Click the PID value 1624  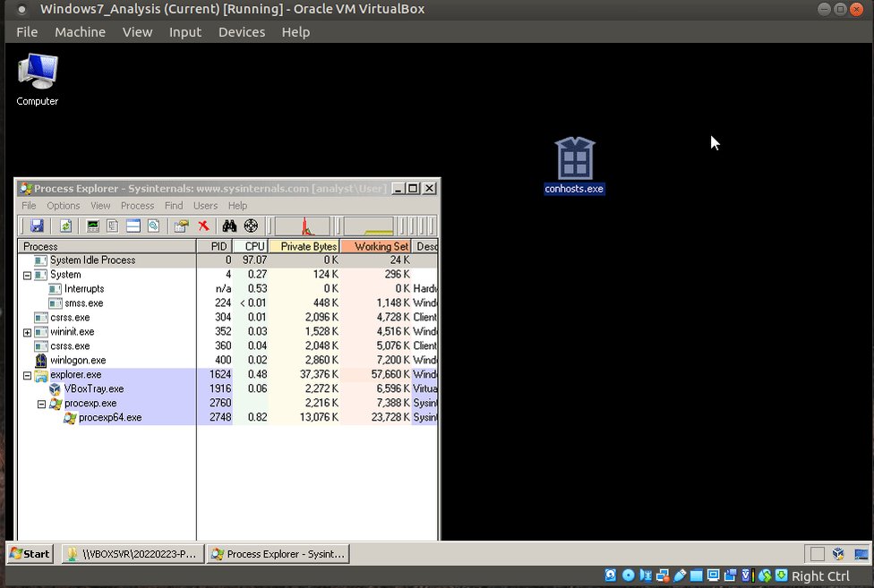(219, 375)
